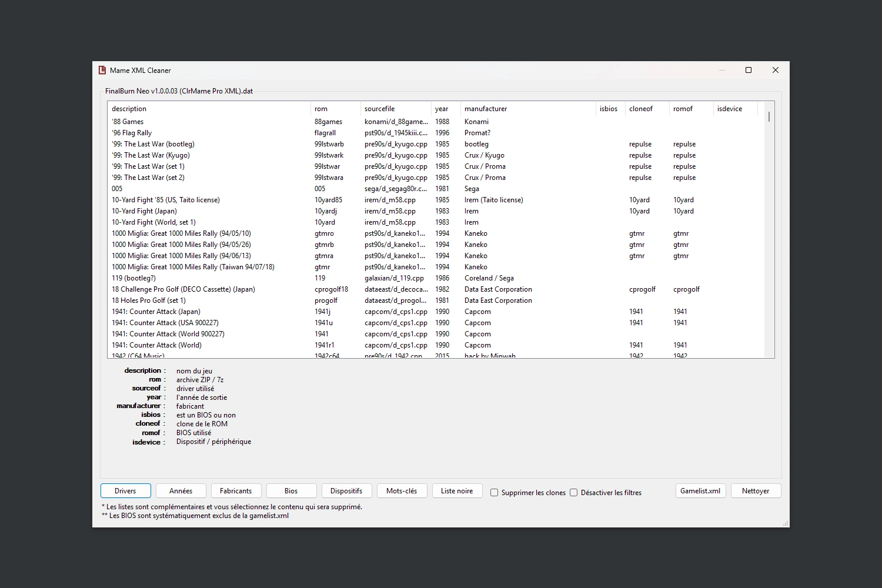
Task: Select 1000 Miglia Rally (94/05/26) row
Action: (436, 245)
